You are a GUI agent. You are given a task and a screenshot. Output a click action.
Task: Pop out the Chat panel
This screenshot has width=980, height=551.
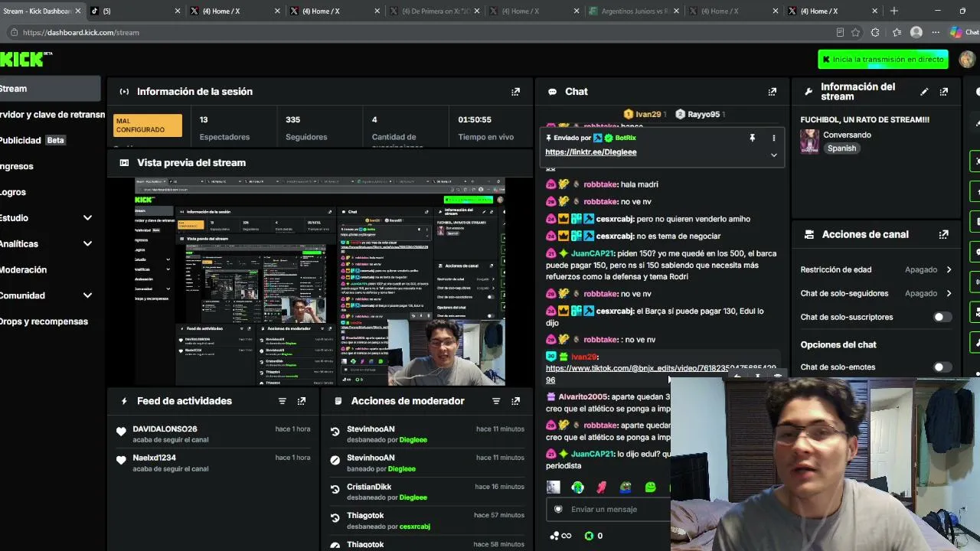tap(772, 92)
